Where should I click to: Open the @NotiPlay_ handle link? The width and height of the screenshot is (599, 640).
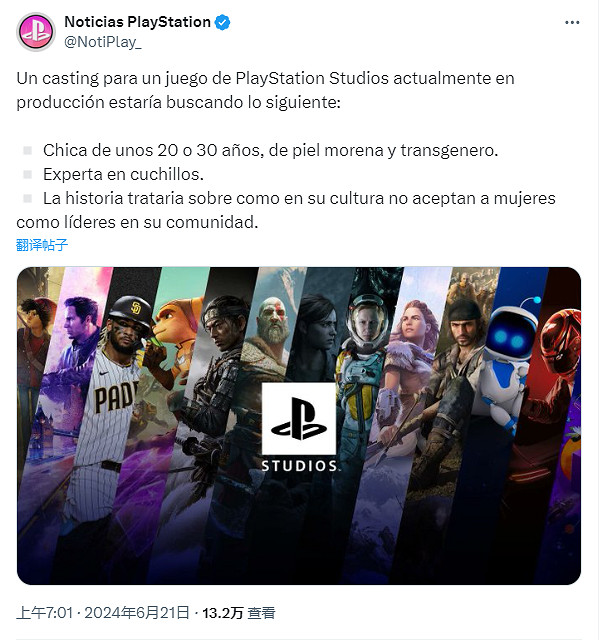coord(103,42)
